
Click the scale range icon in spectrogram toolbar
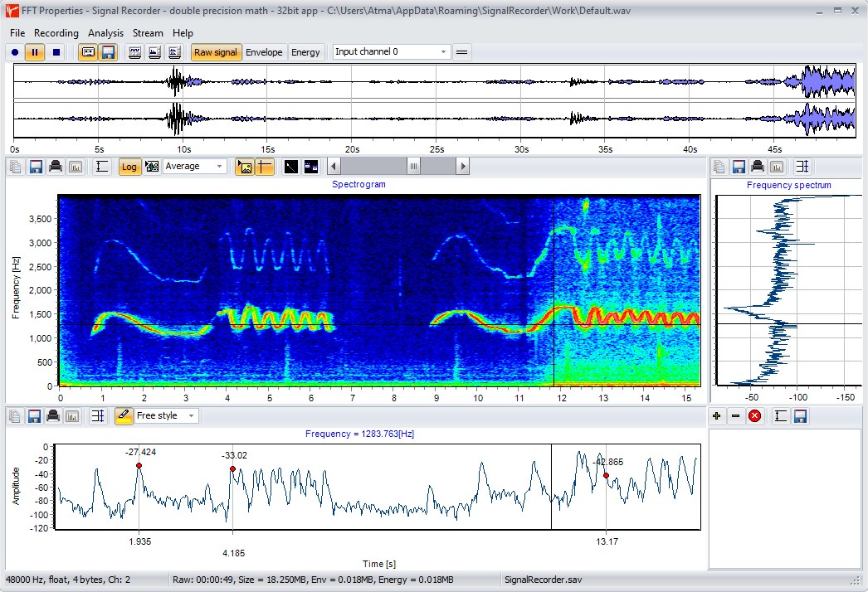tap(102, 167)
